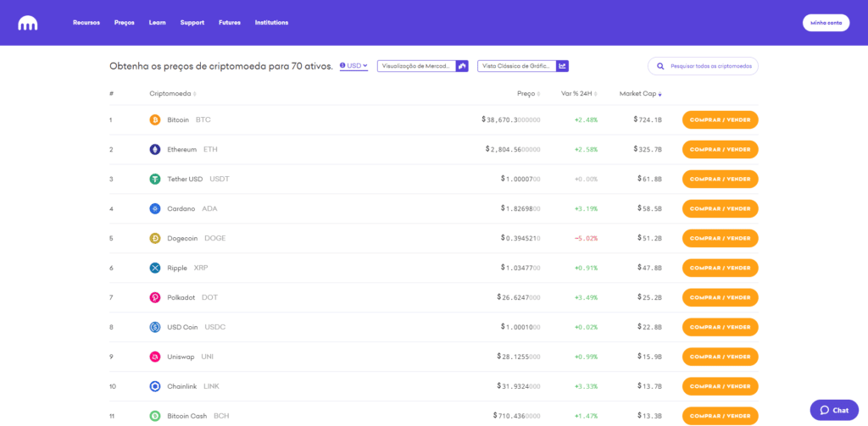Click the Uniswap coin icon

coord(155,357)
